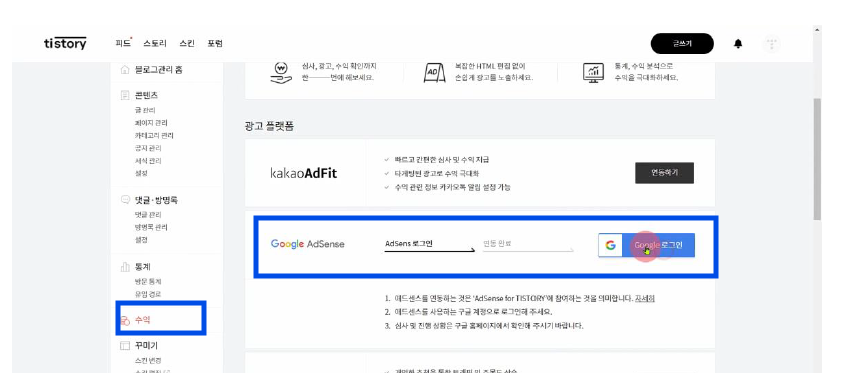Open the 스킨 menu in top navigation
846x373 pixels.
[x=187, y=43]
